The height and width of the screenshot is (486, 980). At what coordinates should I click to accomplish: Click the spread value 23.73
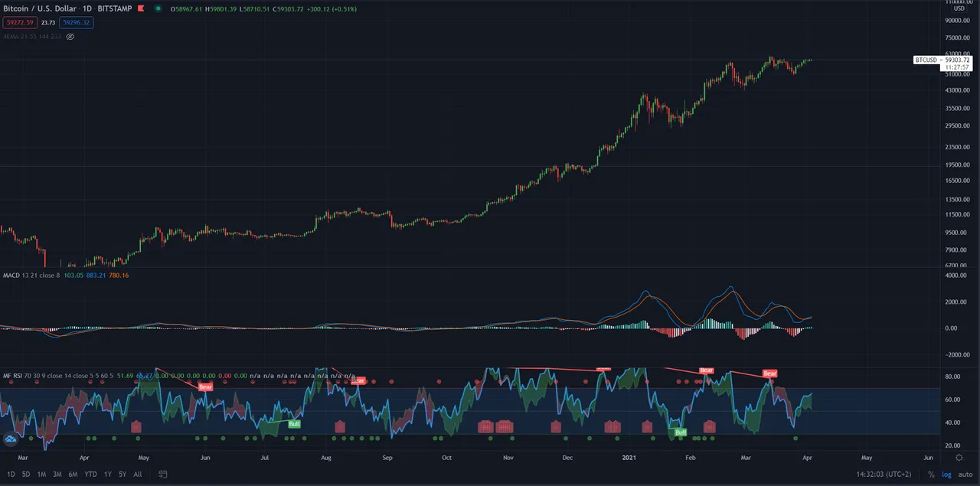(x=47, y=22)
